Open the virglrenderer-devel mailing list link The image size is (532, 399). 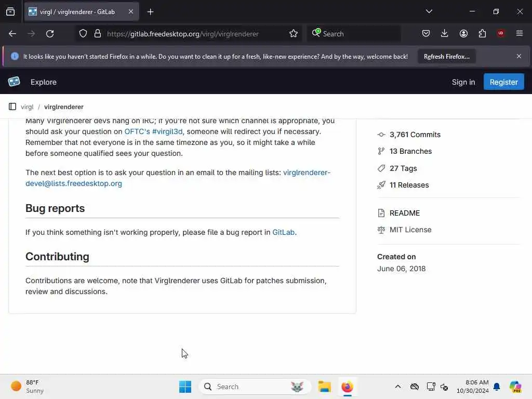pyautogui.click(x=178, y=178)
